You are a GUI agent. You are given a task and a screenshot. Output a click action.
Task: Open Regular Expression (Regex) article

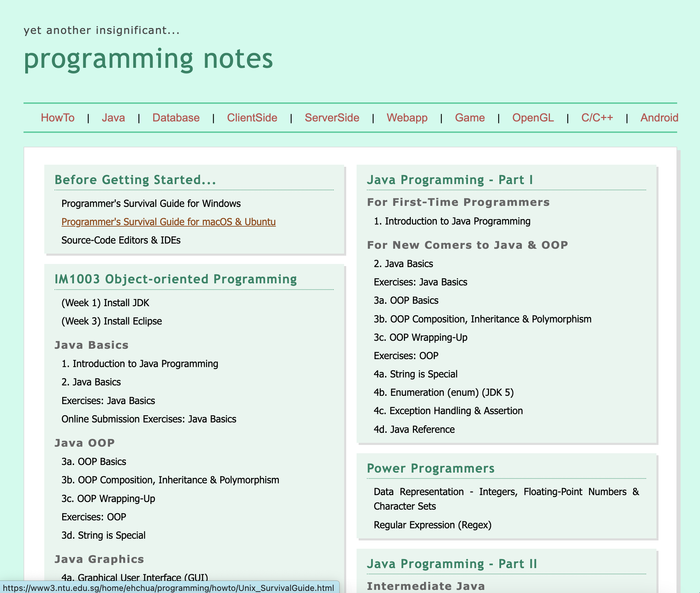[x=433, y=525]
